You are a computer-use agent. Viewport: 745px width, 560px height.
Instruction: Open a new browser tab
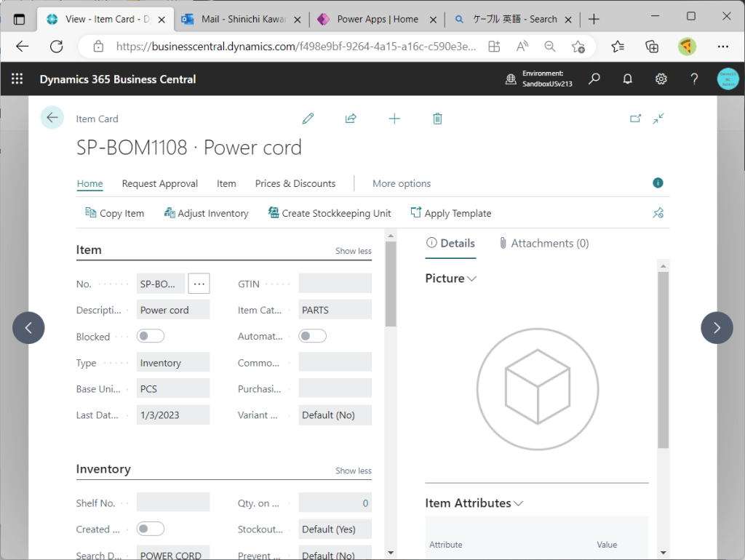coord(594,20)
